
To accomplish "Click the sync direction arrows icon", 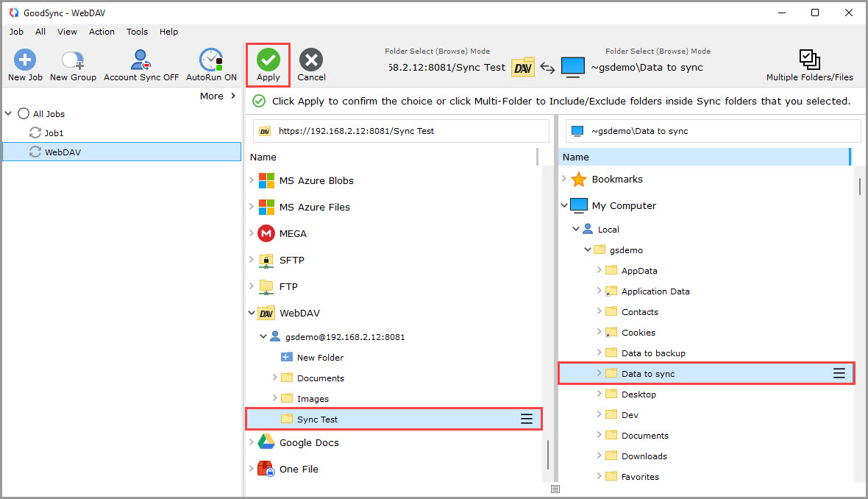I will [547, 68].
